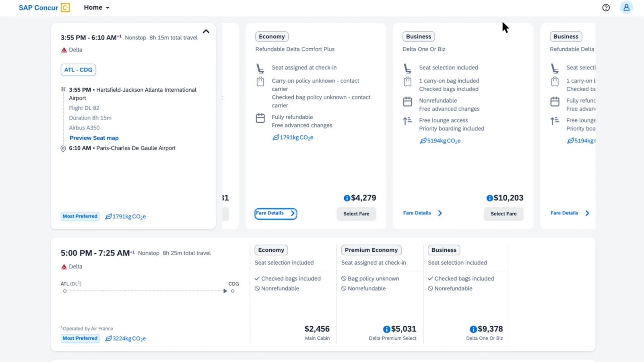Viewport: 644px width, 362px height.
Task: Click the help question mark icon
Action: point(606,8)
